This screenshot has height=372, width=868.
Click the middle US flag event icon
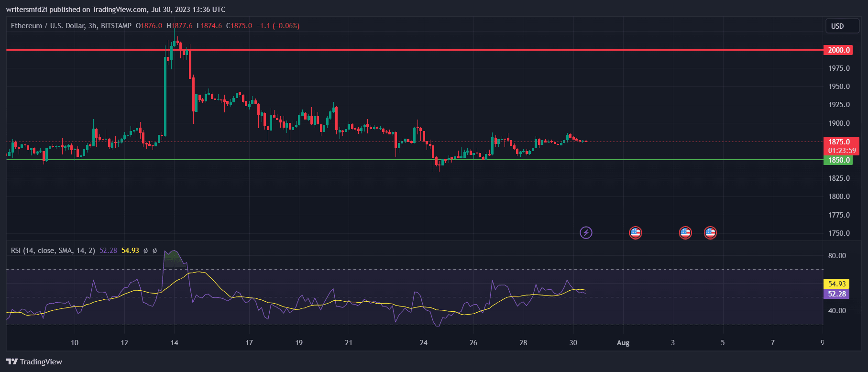pyautogui.click(x=685, y=233)
